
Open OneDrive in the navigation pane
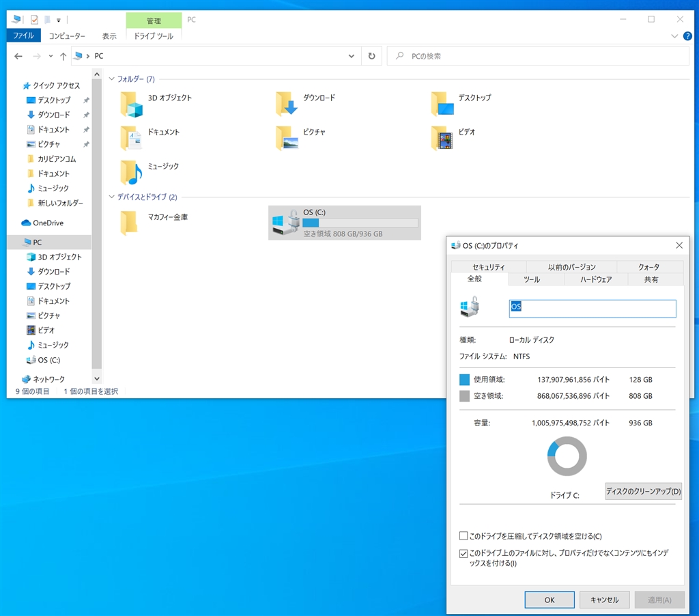click(43, 223)
